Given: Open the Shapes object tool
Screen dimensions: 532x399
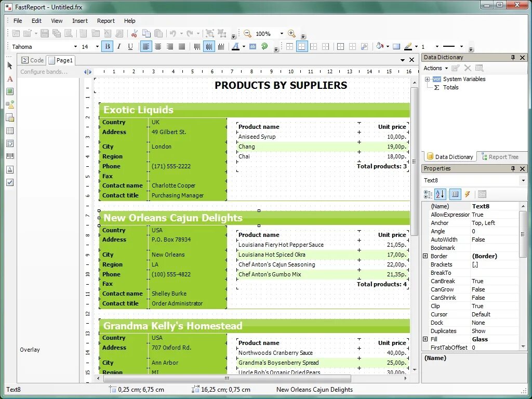Looking at the screenshot, I should click(10, 104).
